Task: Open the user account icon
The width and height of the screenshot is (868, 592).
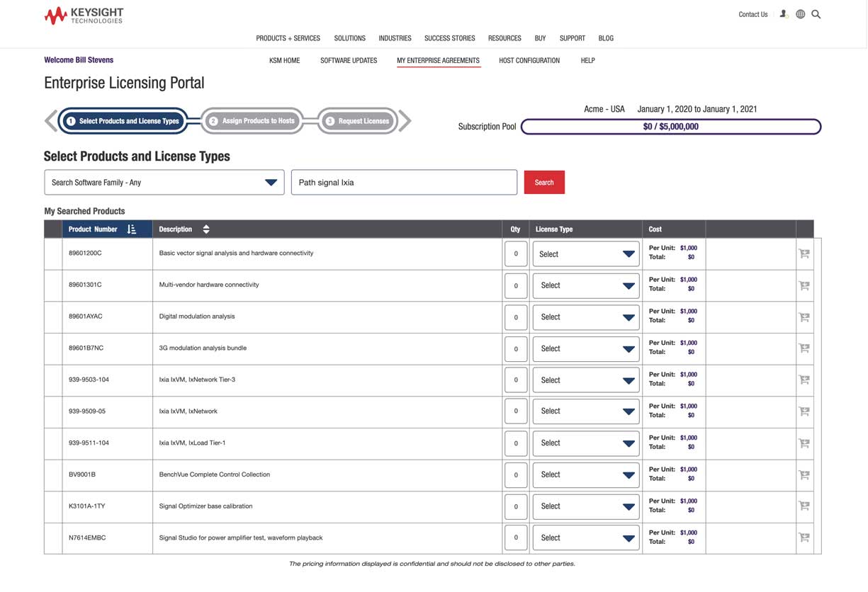Action: tap(784, 13)
